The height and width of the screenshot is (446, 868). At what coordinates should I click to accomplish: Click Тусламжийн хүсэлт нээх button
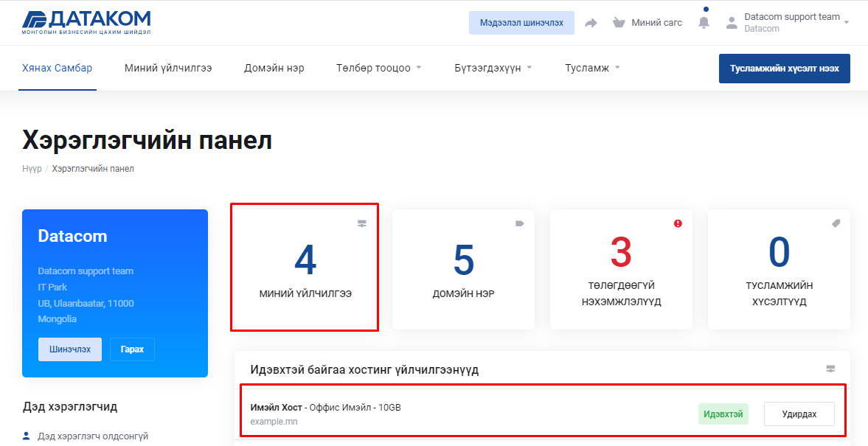tap(785, 69)
